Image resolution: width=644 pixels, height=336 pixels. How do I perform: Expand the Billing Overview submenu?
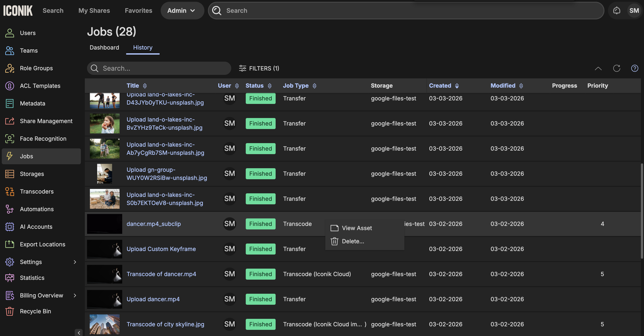click(x=75, y=295)
